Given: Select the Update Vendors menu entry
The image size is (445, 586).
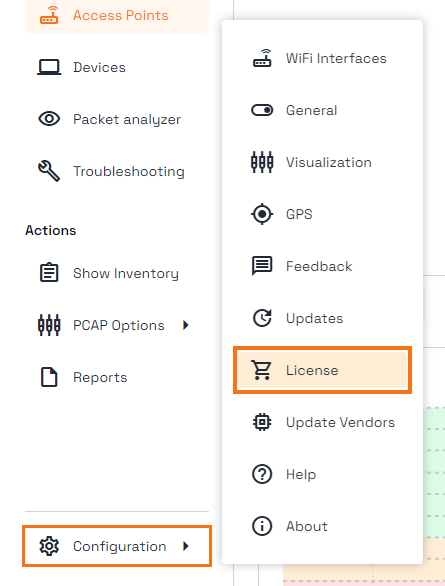Looking at the screenshot, I should pyautogui.click(x=322, y=422).
